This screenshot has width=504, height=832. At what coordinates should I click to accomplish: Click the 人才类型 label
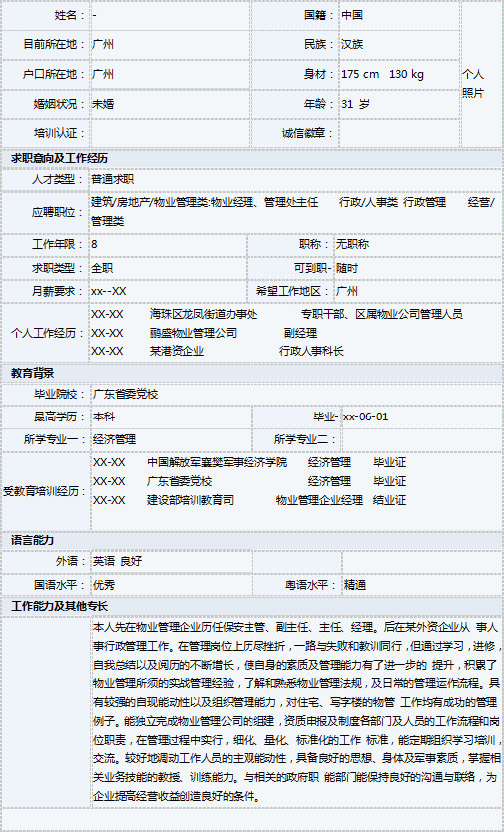[x=58, y=179]
